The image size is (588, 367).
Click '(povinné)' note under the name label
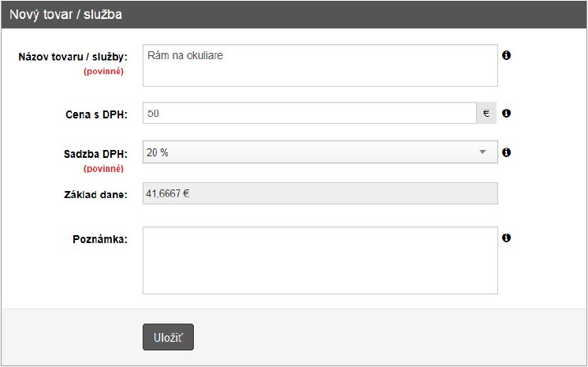click(x=105, y=71)
